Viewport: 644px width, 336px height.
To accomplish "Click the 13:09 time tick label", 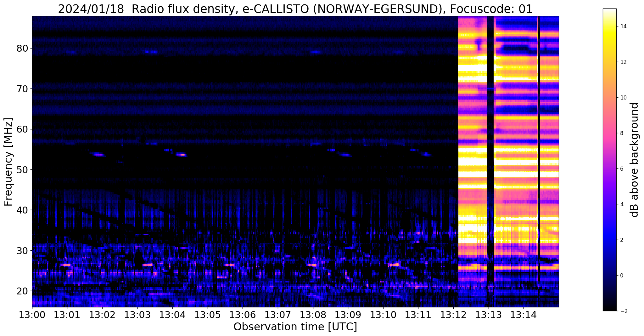I will pyautogui.click(x=348, y=315).
